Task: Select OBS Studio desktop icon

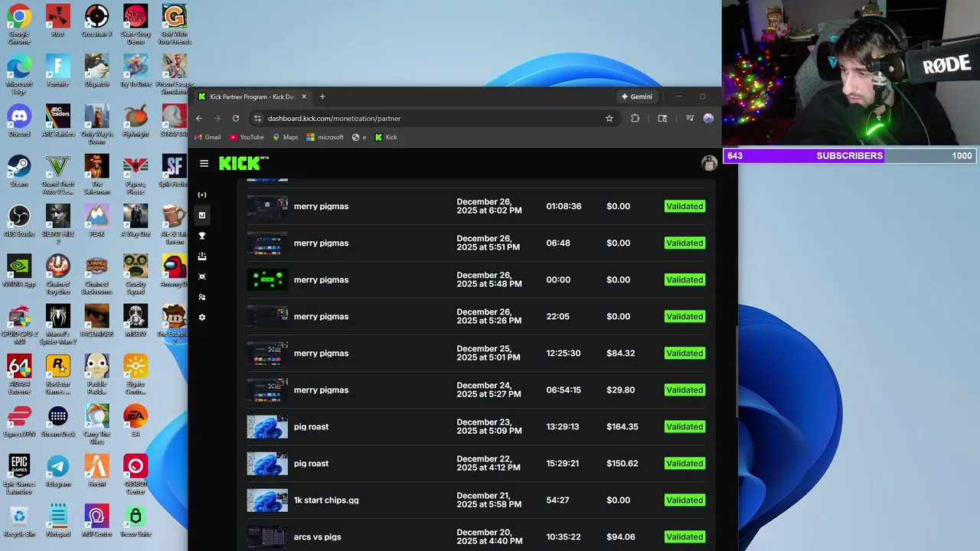Action: pos(19,222)
